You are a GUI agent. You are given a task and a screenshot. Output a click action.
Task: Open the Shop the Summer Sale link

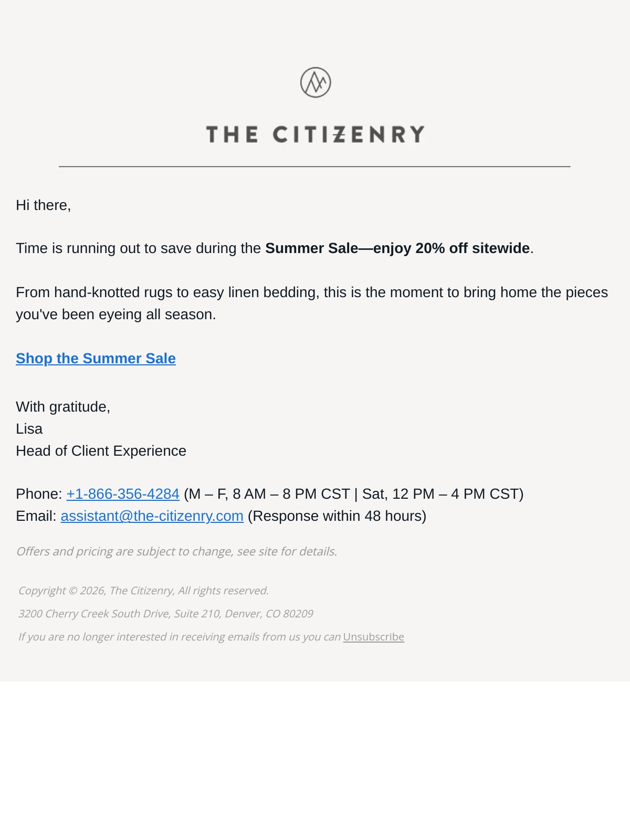coord(96,358)
